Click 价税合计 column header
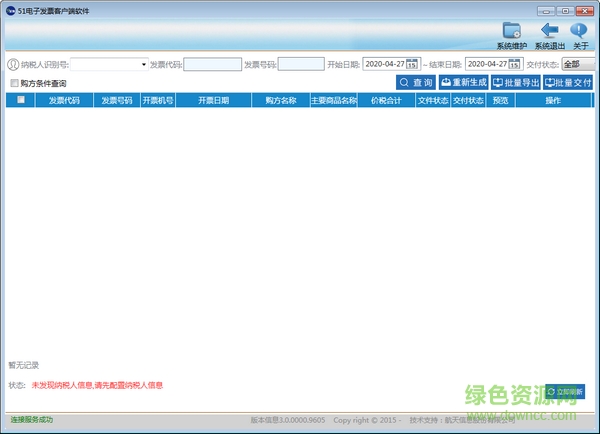This screenshot has height=434, width=600. point(386,101)
